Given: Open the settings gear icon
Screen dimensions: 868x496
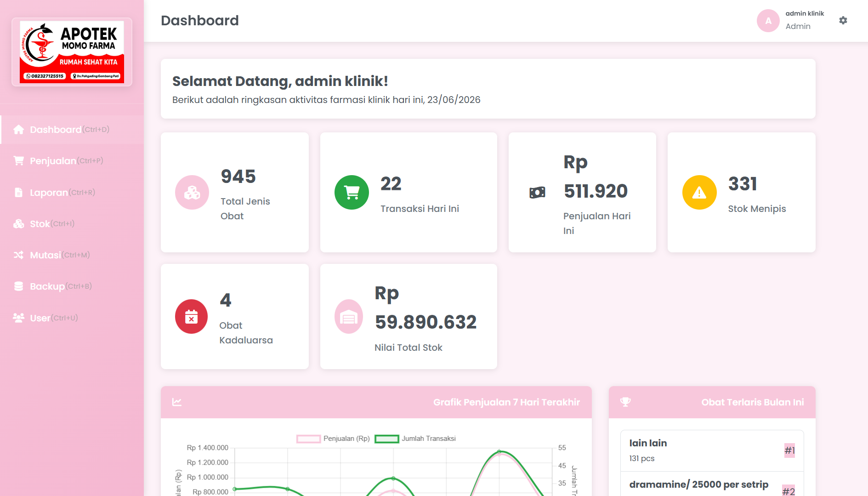Looking at the screenshot, I should pos(843,20).
